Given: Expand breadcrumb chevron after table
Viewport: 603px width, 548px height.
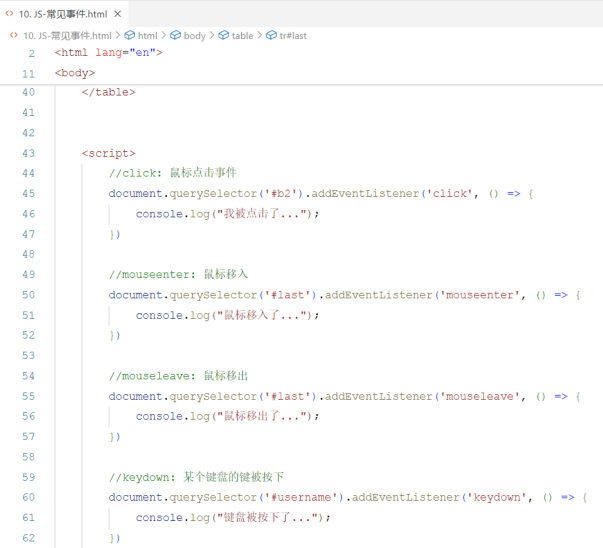Looking at the screenshot, I should [x=260, y=35].
